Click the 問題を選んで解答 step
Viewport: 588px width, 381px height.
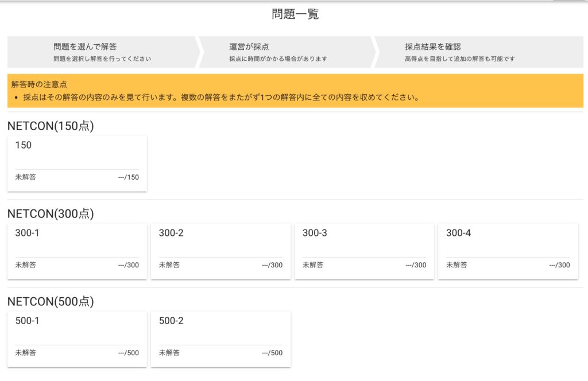point(102,52)
